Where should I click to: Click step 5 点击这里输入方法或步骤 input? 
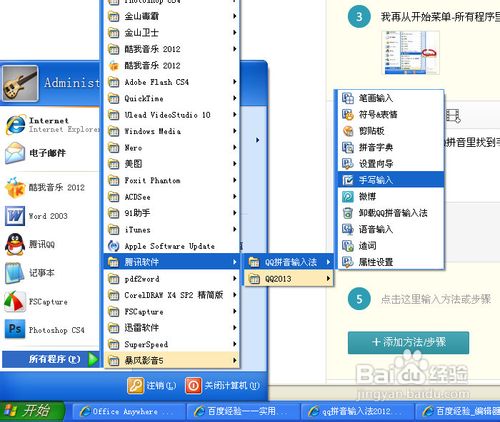pyautogui.click(x=435, y=299)
